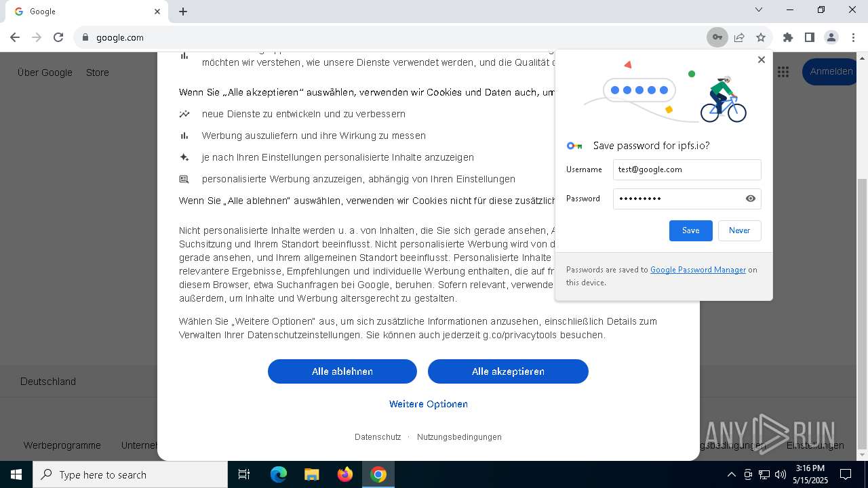868x488 pixels.
Task: Open the password key icon in address bar
Action: tap(717, 37)
